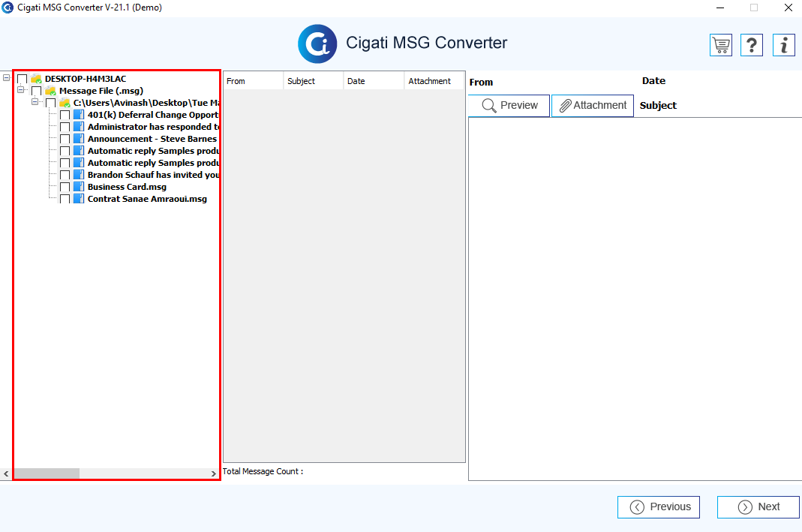Click the second Automatic reply Samples file icon
The width and height of the screenshot is (802, 532).
click(79, 163)
